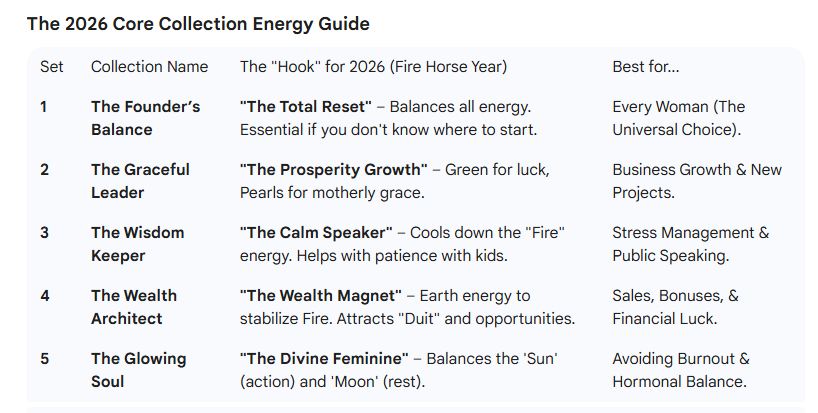
Task: Click the "Collection Name" column header
Action: (150, 67)
